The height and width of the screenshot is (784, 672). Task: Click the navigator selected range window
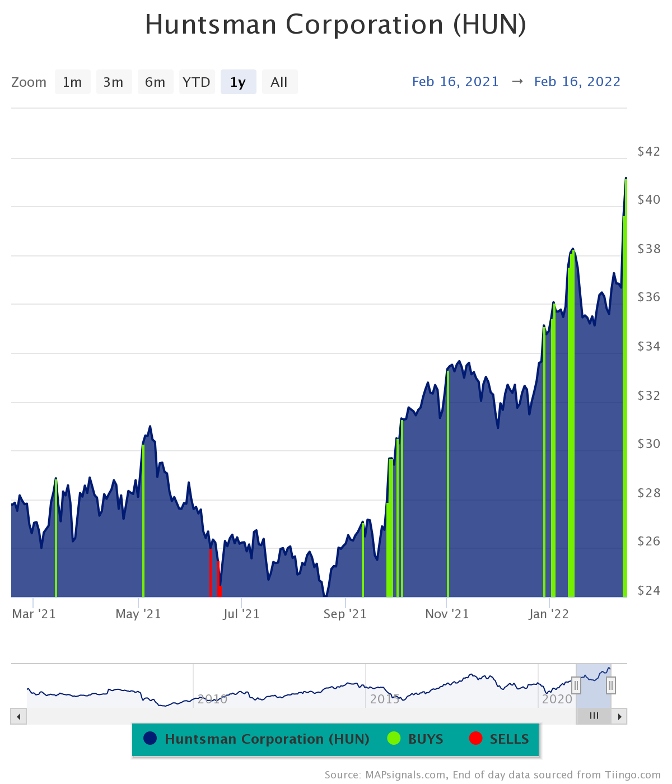594,685
